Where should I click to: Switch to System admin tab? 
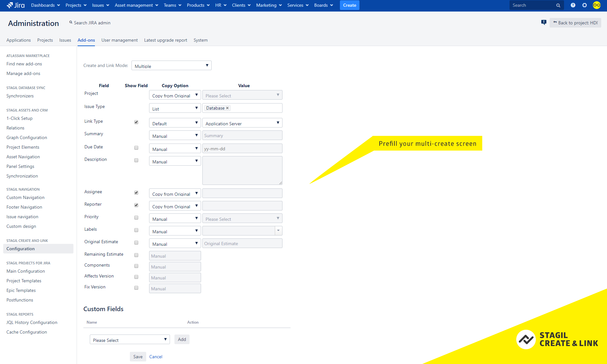pos(201,40)
